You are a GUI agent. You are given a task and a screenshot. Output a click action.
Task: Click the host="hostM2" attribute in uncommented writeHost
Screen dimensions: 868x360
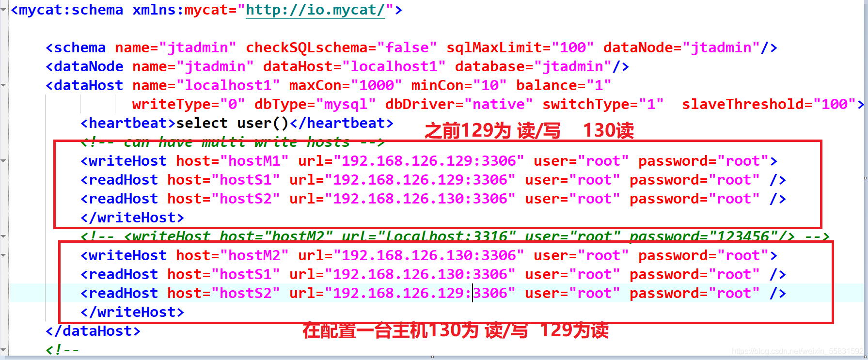[x=232, y=255]
